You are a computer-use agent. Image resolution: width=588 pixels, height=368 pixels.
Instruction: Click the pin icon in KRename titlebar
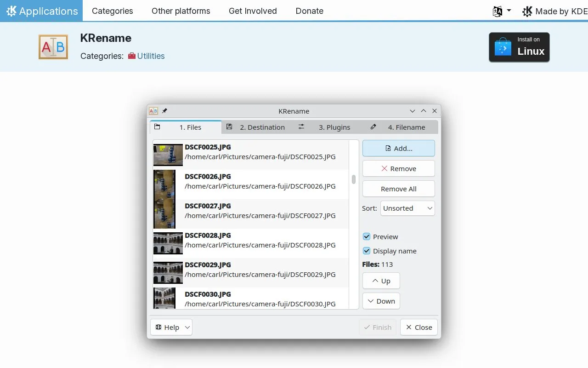pos(164,111)
